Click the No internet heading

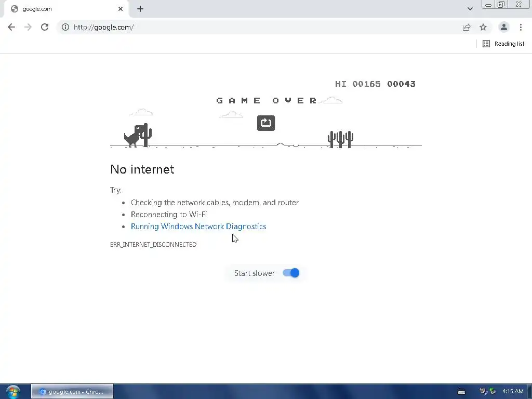tap(142, 169)
